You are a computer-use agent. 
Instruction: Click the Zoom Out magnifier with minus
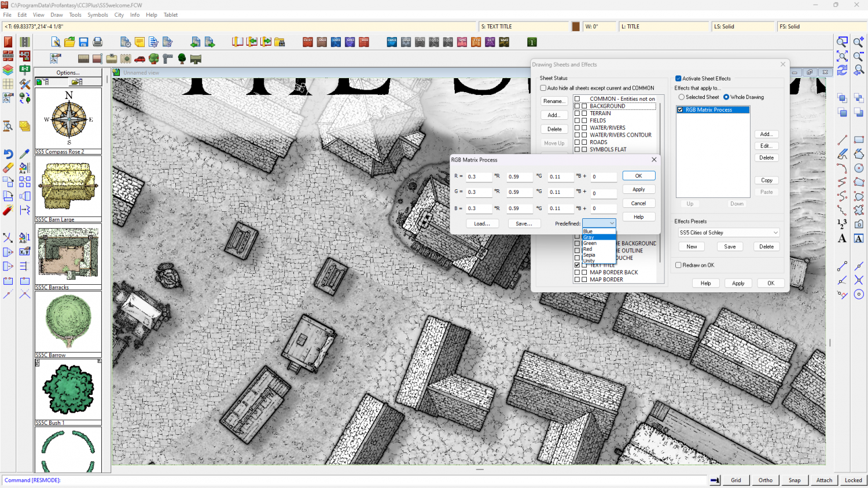click(859, 56)
